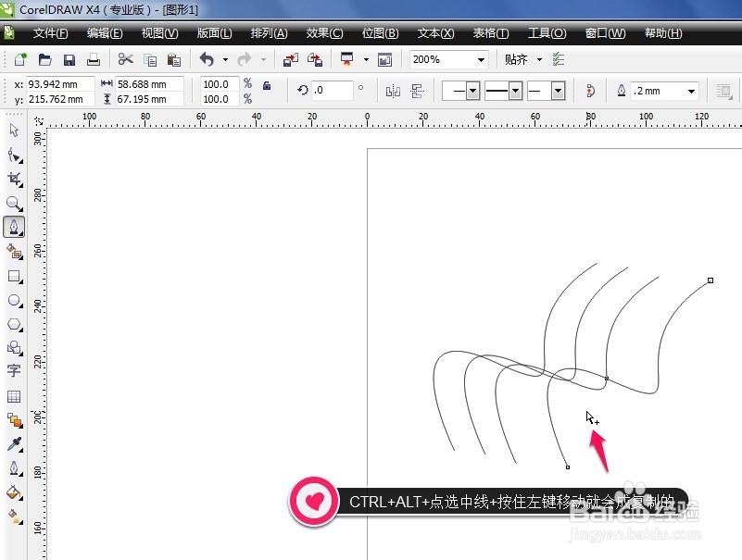Open the 文件(F) menu
The image size is (742, 560).
coord(51,33)
